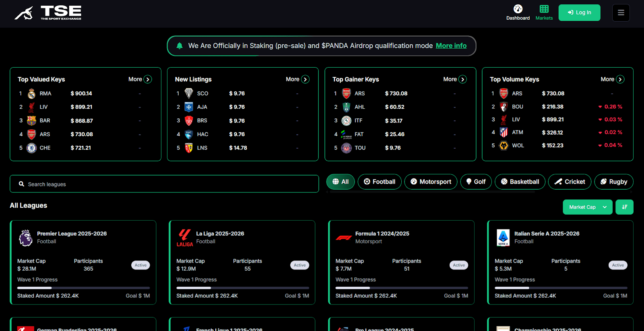Viewport: 644px width, 331px height.
Task: Expand More in Top Valued Keys
Action: [x=140, y=79]
